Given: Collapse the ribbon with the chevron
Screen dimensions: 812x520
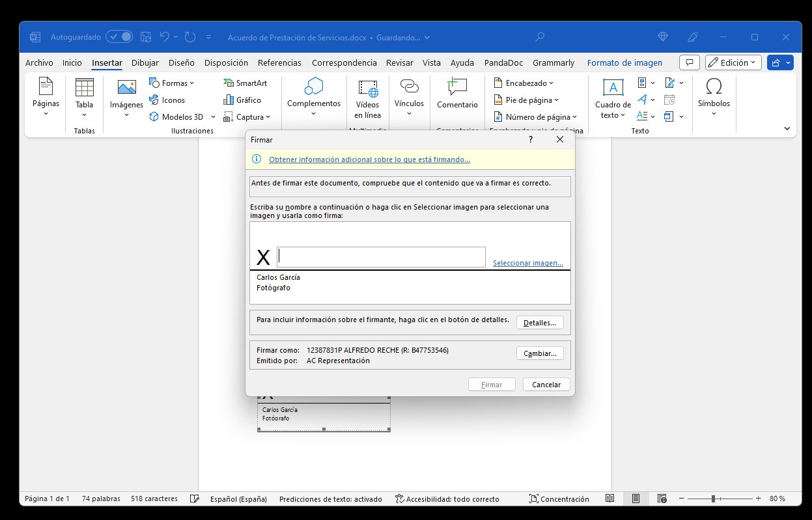Looking at the screenshot, I should (787, 129).
